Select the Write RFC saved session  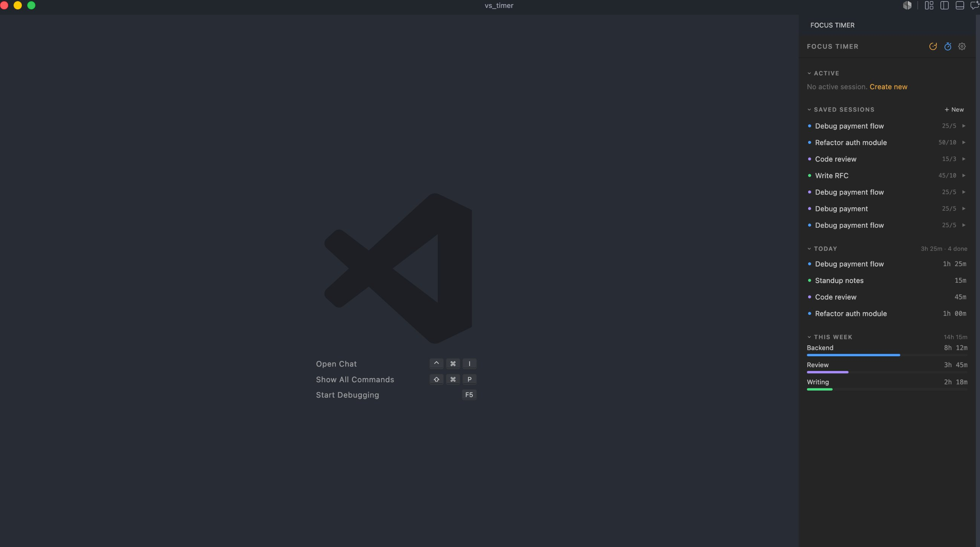(x=887, y=175)
